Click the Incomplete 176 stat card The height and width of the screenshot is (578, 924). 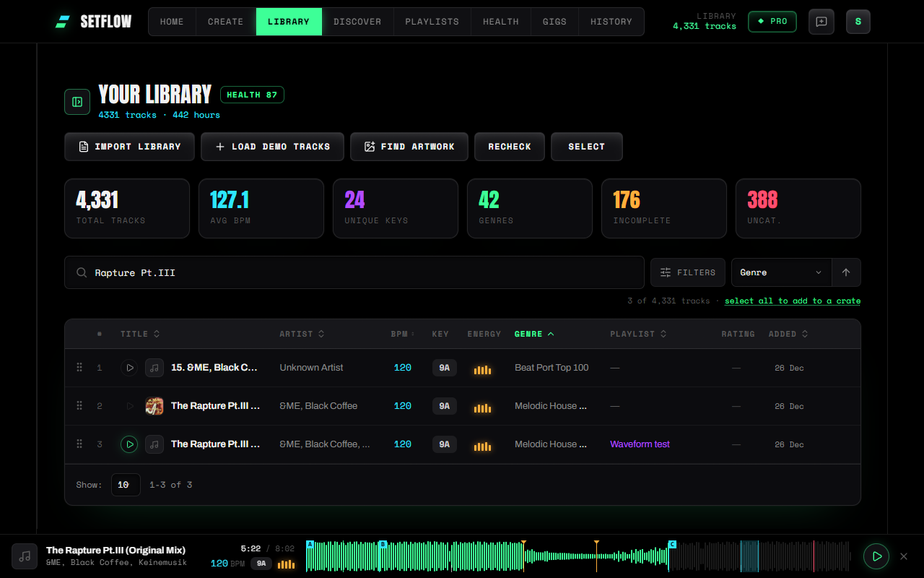[x=664, y=209]
